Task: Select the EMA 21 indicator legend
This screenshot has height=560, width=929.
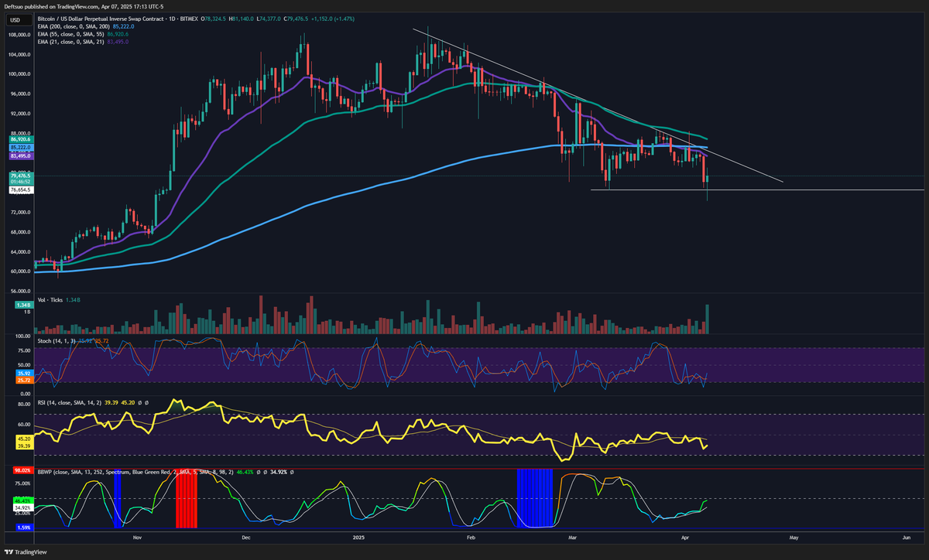Action: 83,42
